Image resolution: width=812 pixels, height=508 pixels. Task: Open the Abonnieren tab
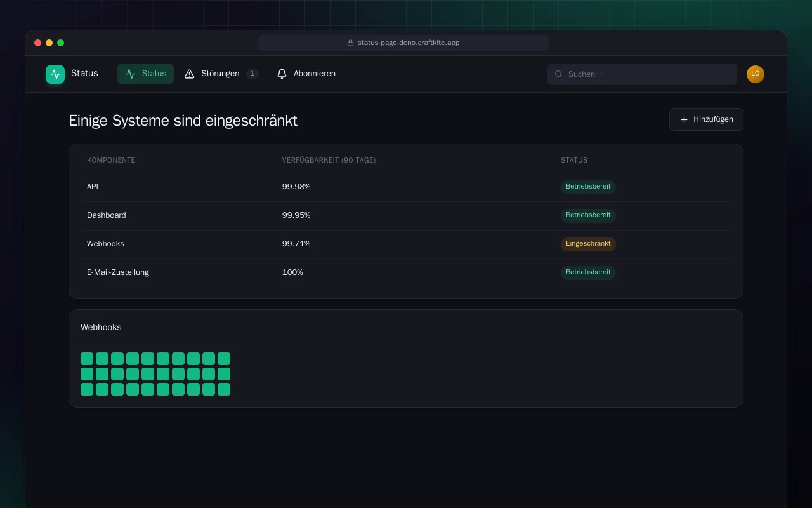306,74
